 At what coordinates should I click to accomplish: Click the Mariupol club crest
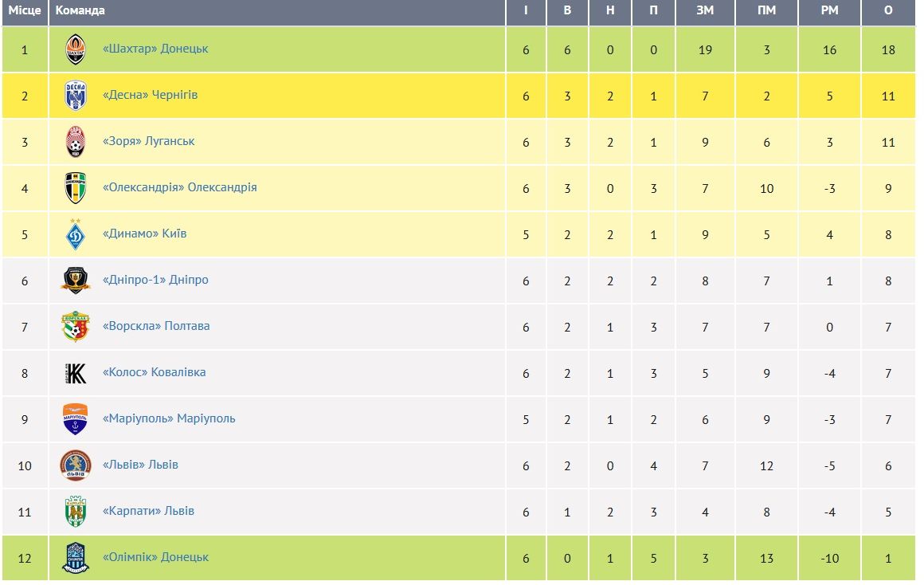click(76, 419)
